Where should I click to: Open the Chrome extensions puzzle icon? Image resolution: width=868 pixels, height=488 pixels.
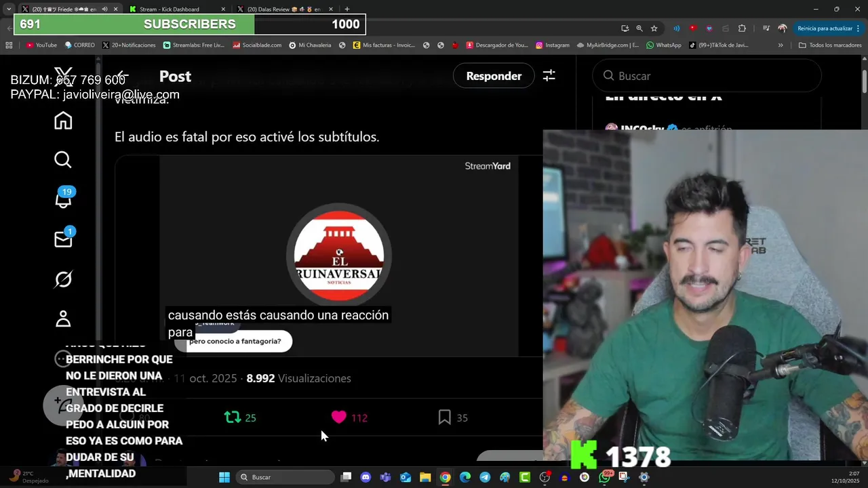point(742,28)
